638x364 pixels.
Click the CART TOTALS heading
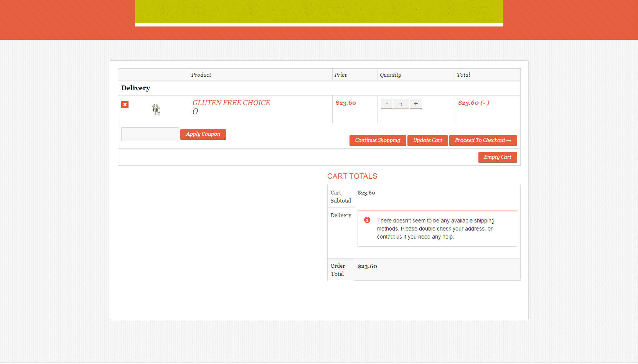[352, 176]
